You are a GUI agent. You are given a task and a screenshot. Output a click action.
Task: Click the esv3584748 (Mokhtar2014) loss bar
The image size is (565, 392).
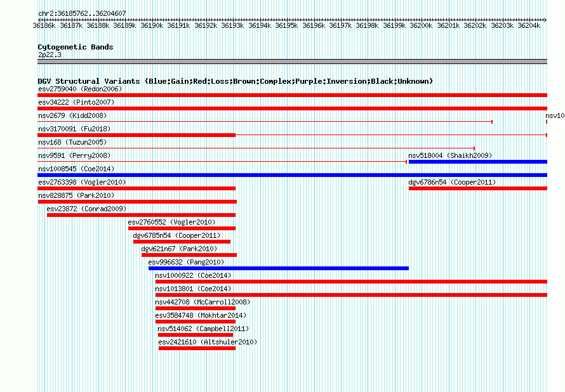tap(196, 322)
